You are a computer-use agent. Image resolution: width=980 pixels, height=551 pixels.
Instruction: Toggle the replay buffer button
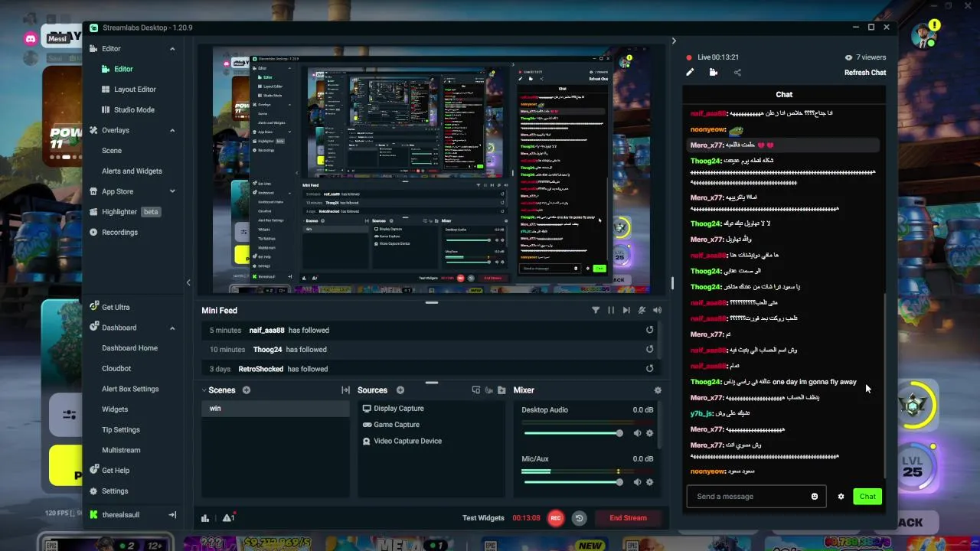[x=580, y=518]
